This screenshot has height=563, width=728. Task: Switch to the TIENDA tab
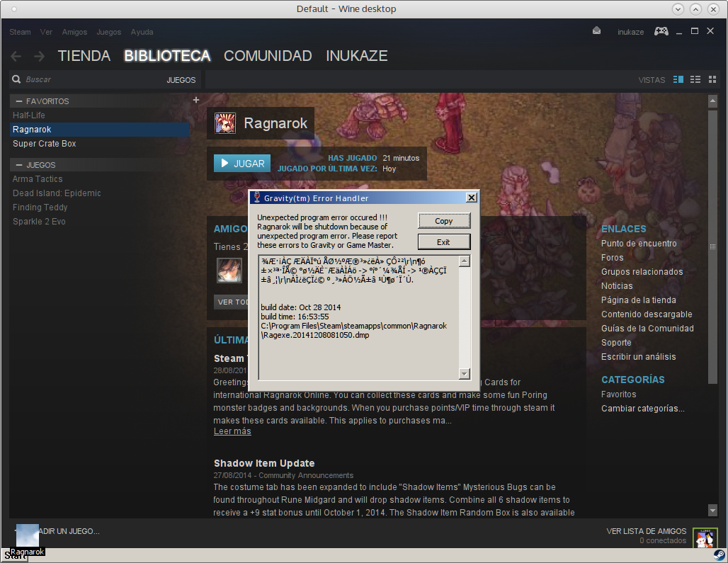84,56
